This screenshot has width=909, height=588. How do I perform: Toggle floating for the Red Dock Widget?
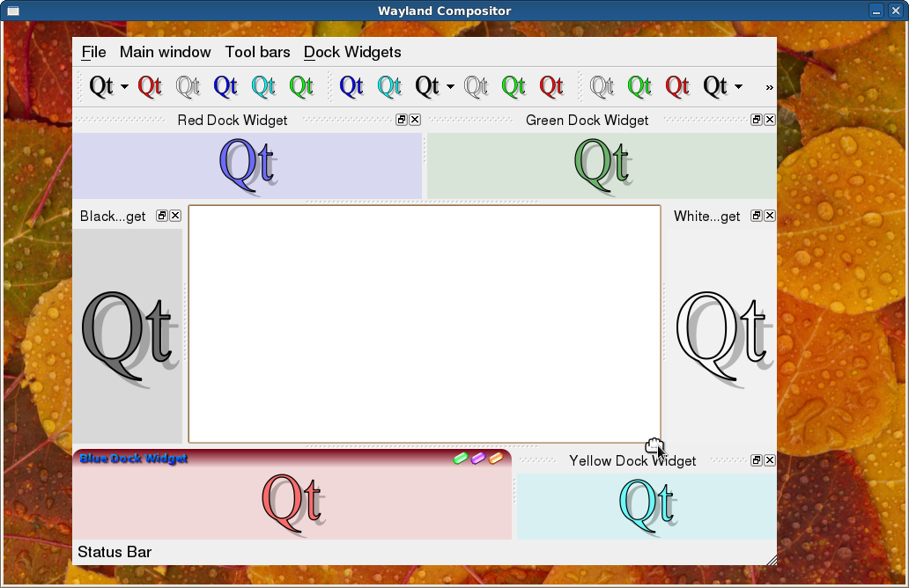pyautogui.click(x=402, y=120)
